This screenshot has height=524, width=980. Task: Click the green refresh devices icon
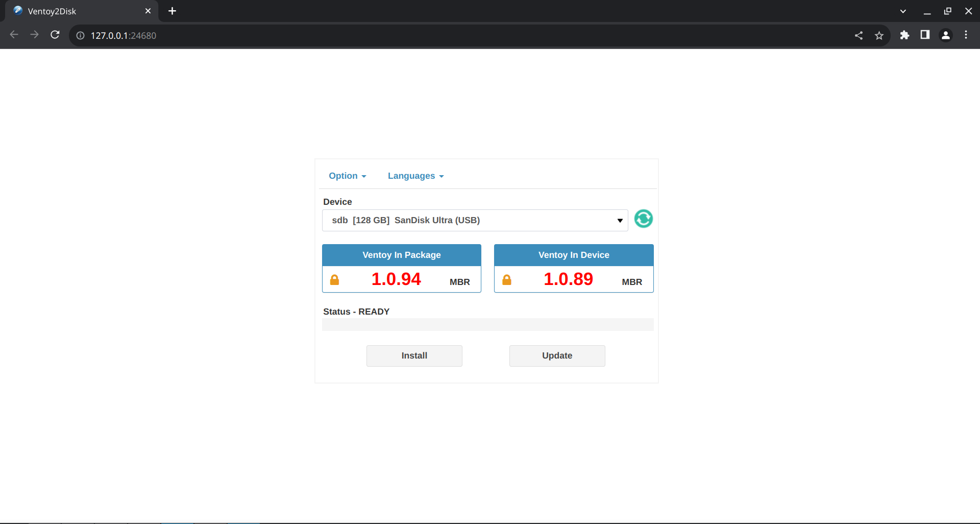click(643, 219)
